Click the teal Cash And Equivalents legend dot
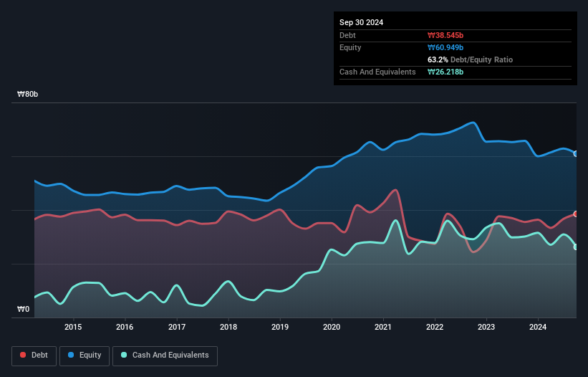This screenshot has height=377, width=588. pyautogui.click(x=124, y=355)
